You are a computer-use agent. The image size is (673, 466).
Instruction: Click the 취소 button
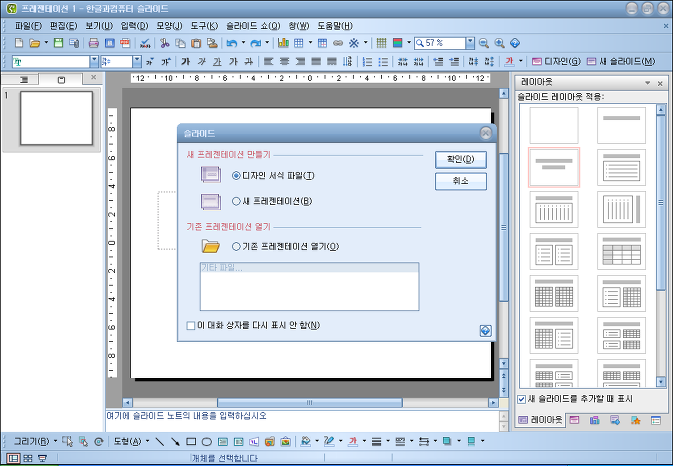click(461, 181)
